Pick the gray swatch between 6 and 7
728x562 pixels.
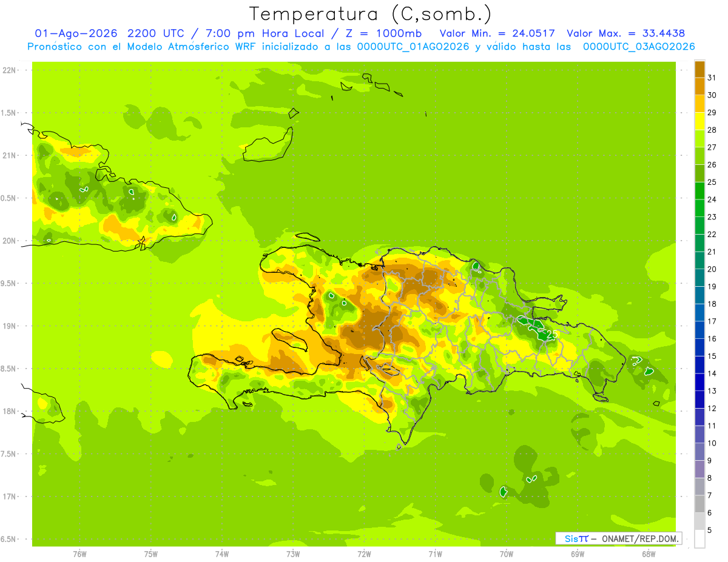[699, 504]
